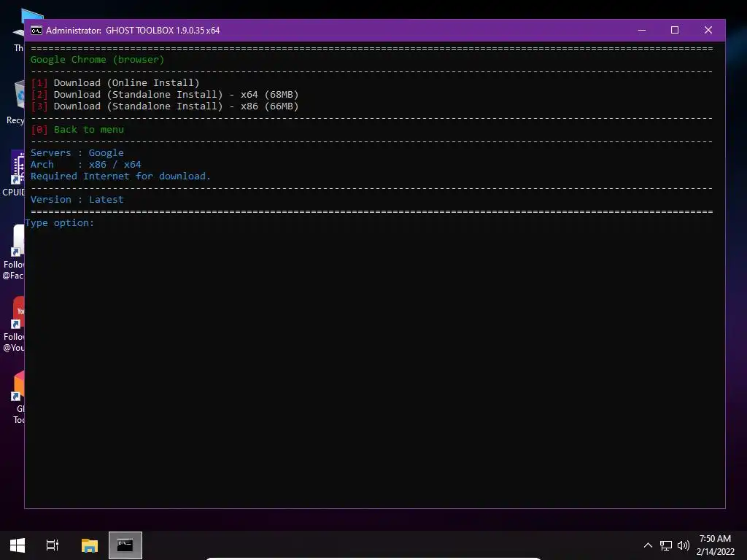Click the Version : Latest line
747x560 pixels.
[x=77, y=200]
